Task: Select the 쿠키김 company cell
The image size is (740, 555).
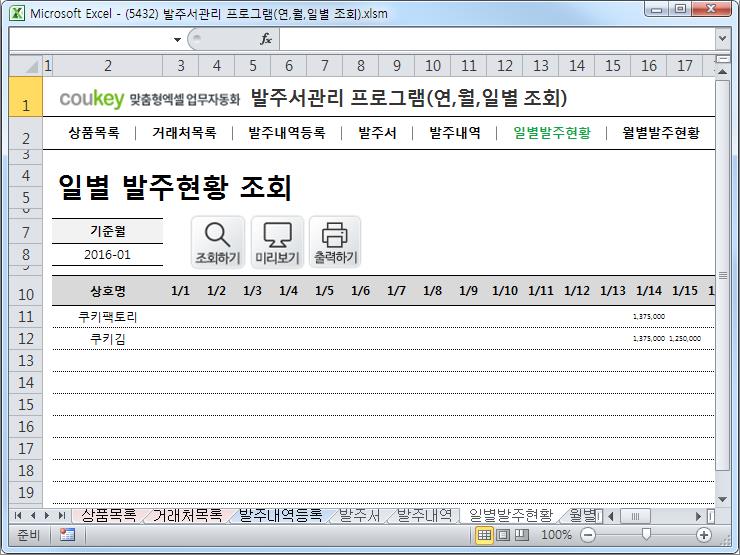Action: click(108, 339)
